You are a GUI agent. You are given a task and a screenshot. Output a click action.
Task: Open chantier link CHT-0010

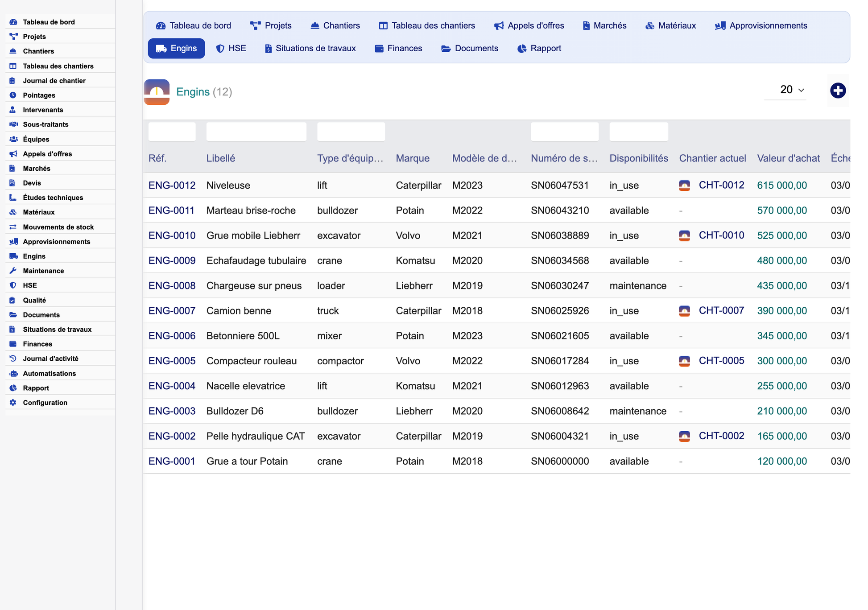(x=721, y=235)
